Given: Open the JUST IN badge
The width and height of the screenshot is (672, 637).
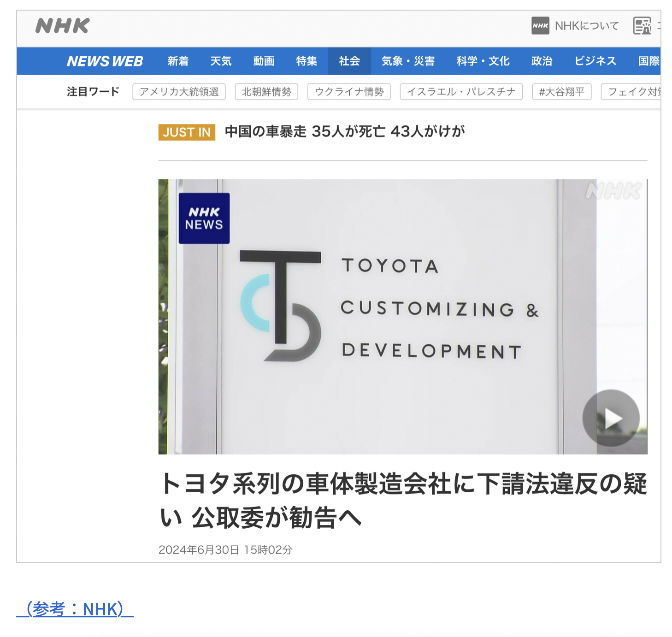Looking at the screenshot, I should pyautogui.click(x=187, y=132).
